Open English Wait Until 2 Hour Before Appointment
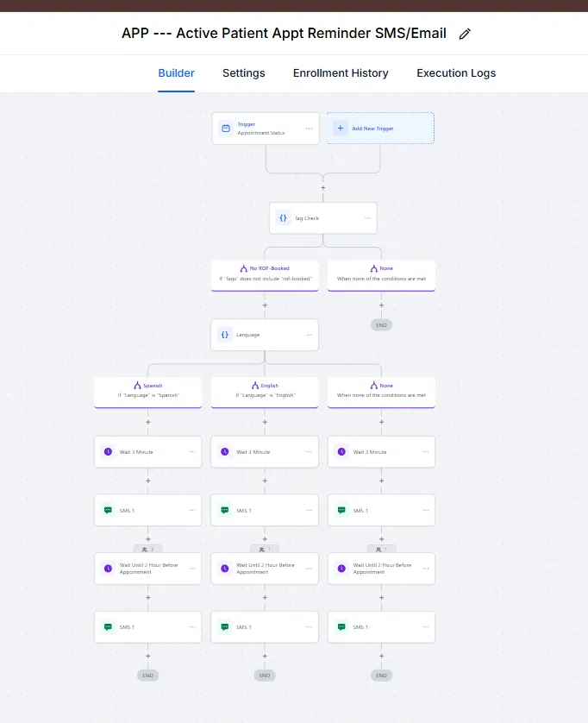Image resolution: width=588 pixels, height=723 pixels. click(265, 569)
